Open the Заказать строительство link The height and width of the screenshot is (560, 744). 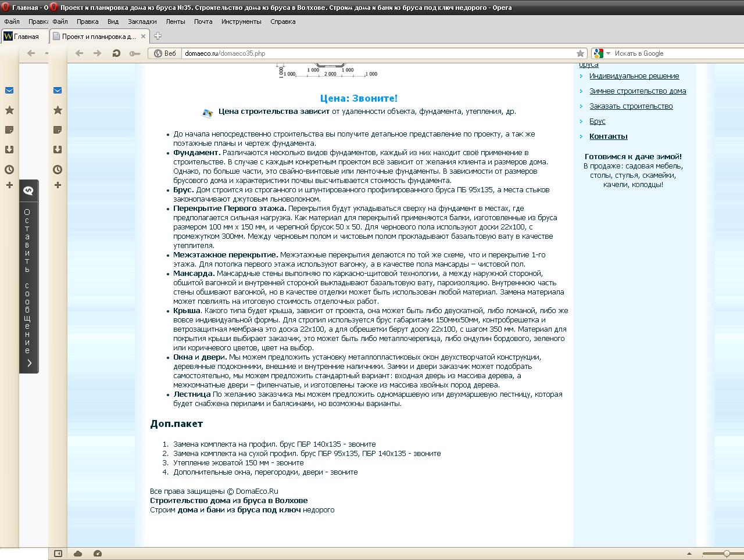coord(631,106)
